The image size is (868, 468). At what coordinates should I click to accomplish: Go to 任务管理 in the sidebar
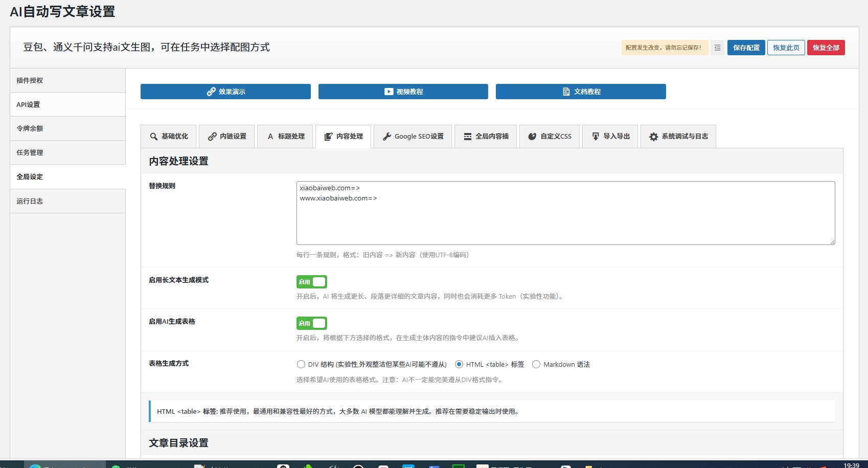pyautogui.click(x=30, y=152)
